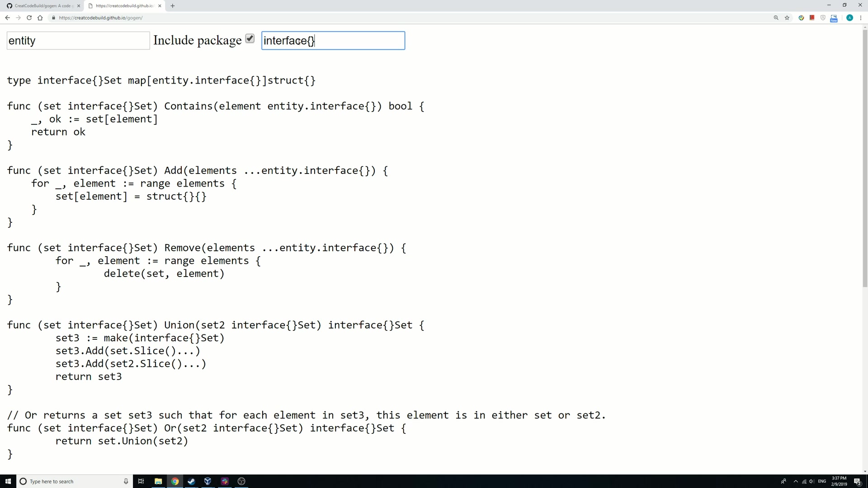Open Slack from the taskbar
The height and width of the screenshot is (488, 868).
(225, 481)
